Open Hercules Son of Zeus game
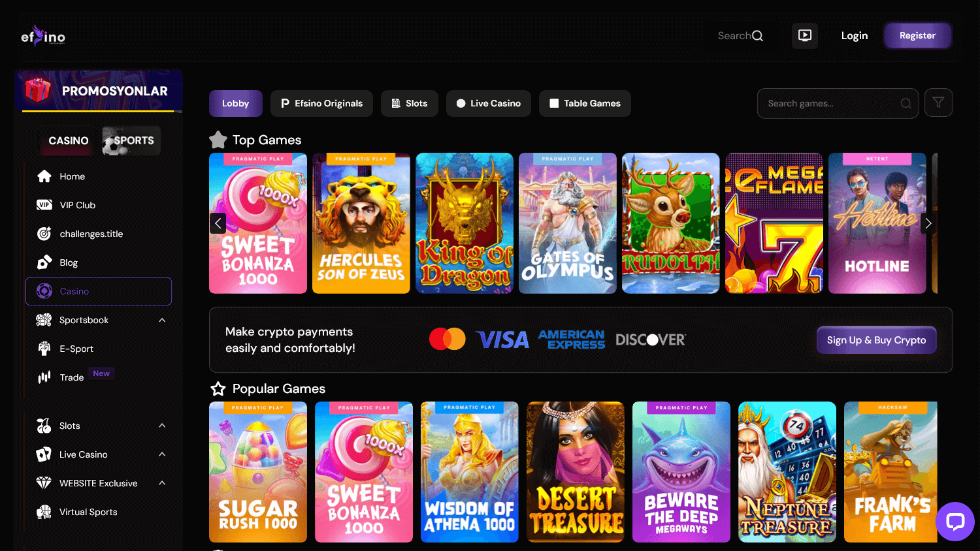The width and height of the screenshot is (980, 551). click(x=361, y=223)
